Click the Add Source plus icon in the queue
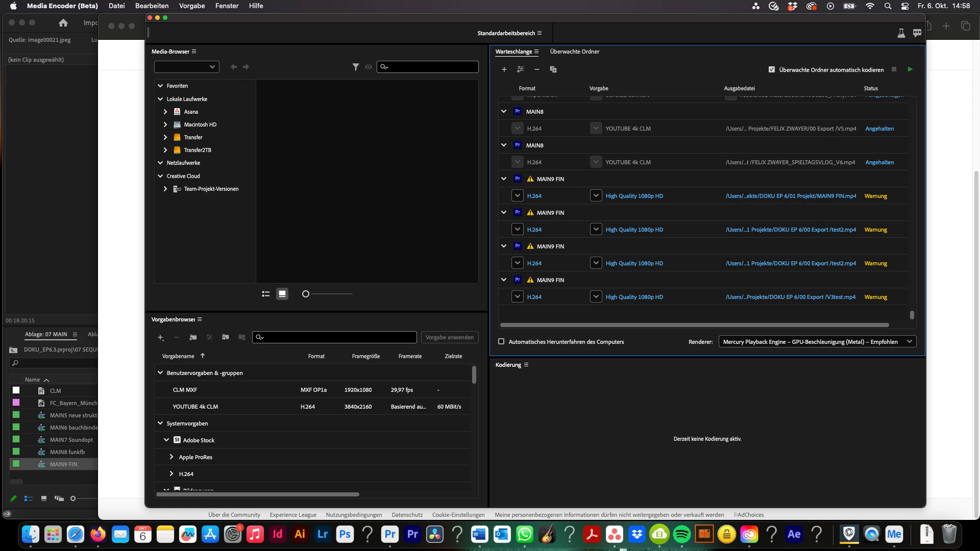The image size is (980, 551). [504, 69]
